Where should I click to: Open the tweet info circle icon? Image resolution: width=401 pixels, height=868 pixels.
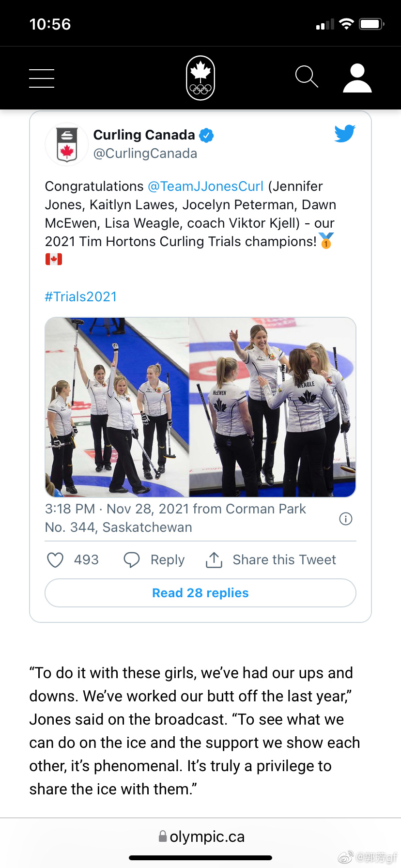346,519
